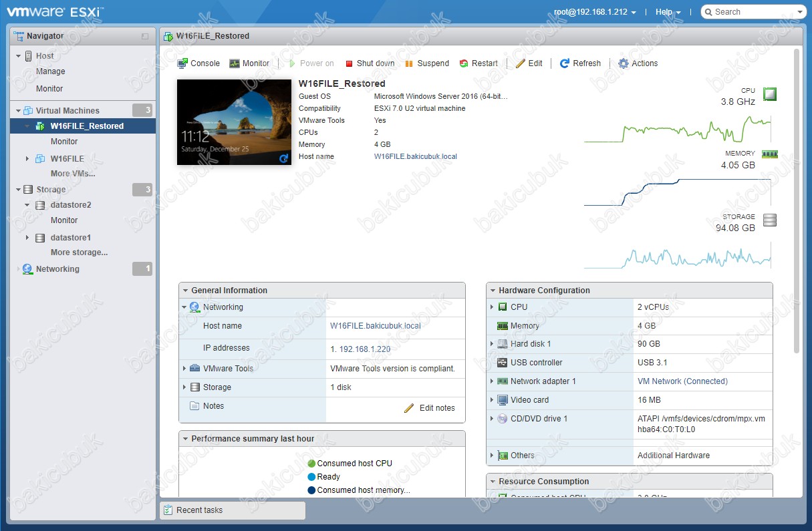Image resolution: width=812 pixels, height=531 pixels.
Task: Click the memory module icon beside 4.05 GB
Action: 770,154
